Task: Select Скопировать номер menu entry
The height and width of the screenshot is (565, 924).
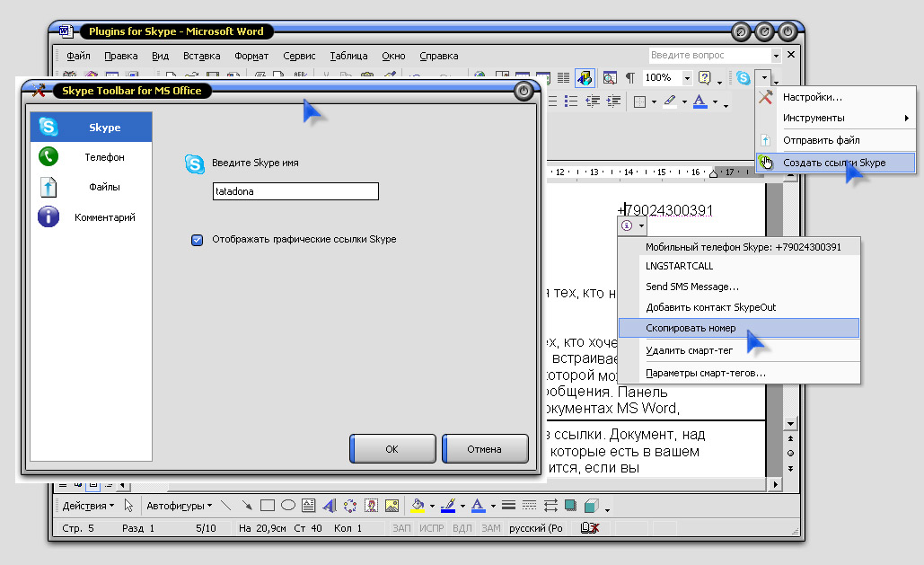Action: (x=739, y=328)
